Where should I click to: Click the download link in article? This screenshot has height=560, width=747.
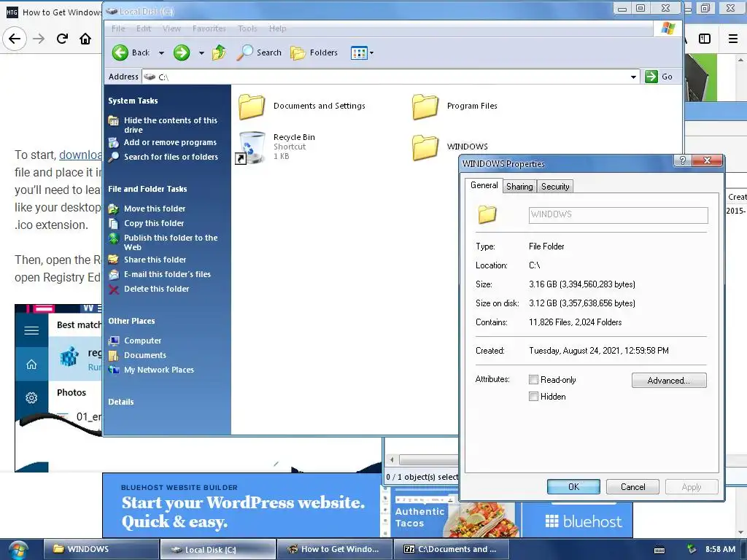tap(80, 155)
